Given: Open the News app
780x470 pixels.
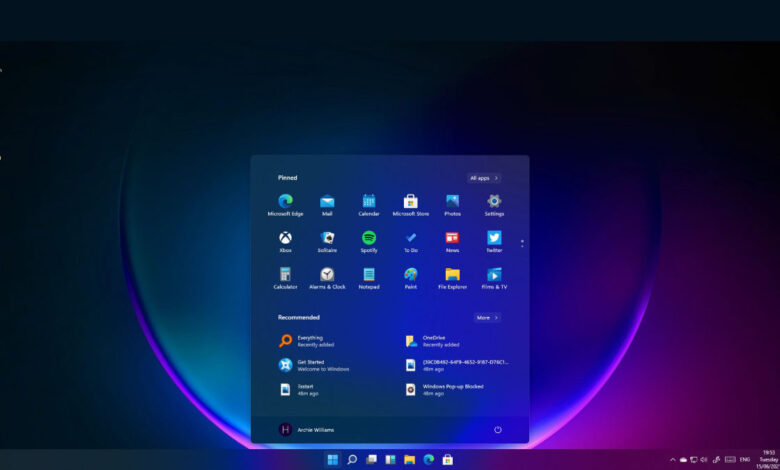Looking at the screenshot, I should click(x=452, y=242).
